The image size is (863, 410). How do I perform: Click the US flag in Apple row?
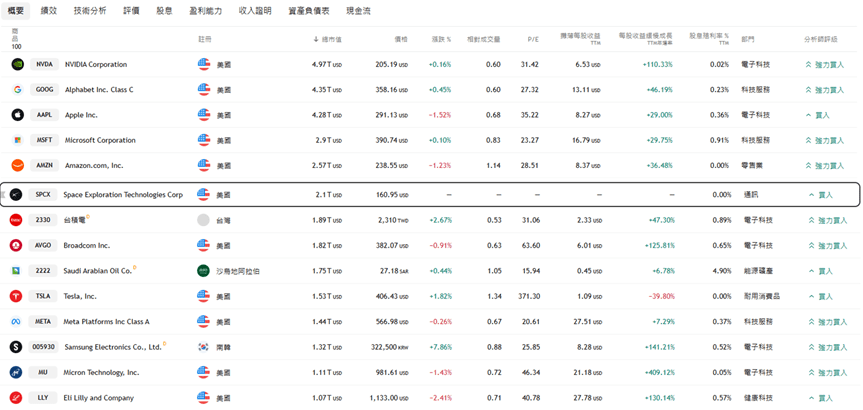click(x=204, y=115)
